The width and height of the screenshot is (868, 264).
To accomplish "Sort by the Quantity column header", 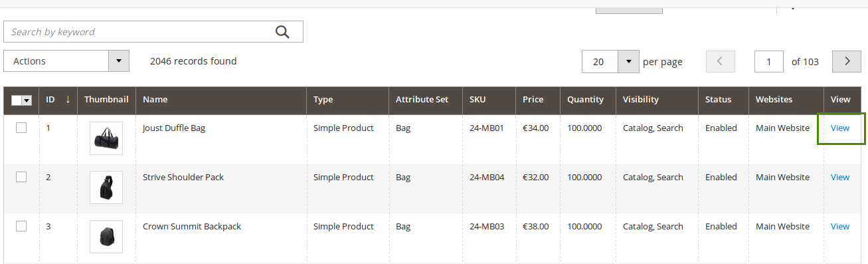I will point(588,100).
